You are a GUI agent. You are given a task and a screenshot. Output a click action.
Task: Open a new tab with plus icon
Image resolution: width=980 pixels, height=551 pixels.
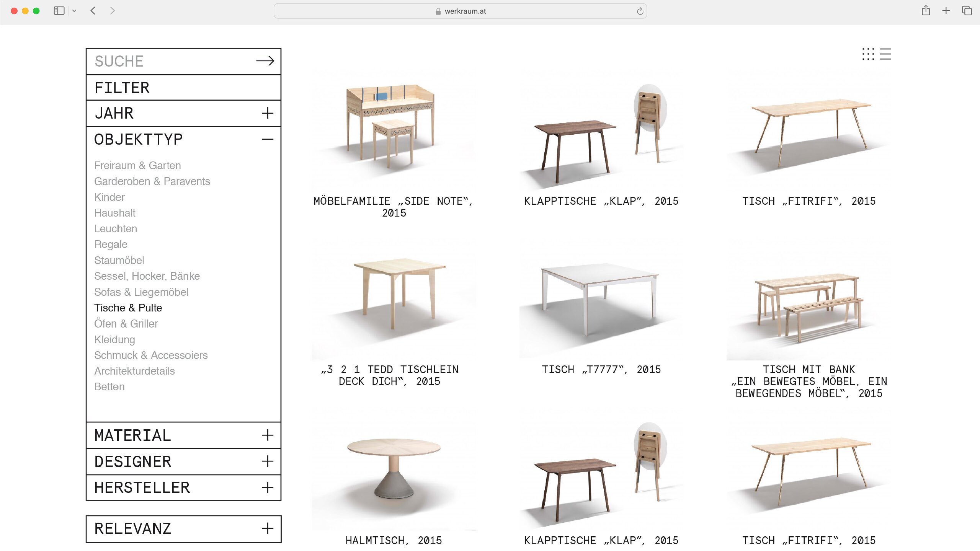(x=946, y=11)
